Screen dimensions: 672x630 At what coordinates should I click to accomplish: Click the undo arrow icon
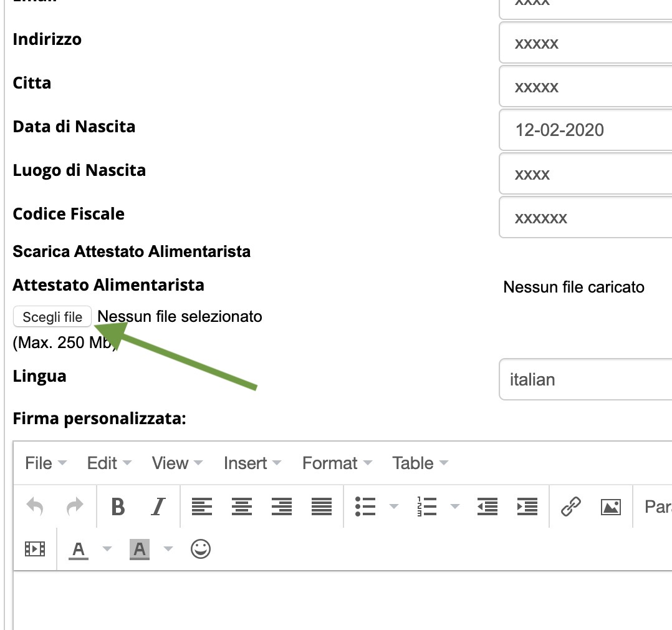click(35, 506)
